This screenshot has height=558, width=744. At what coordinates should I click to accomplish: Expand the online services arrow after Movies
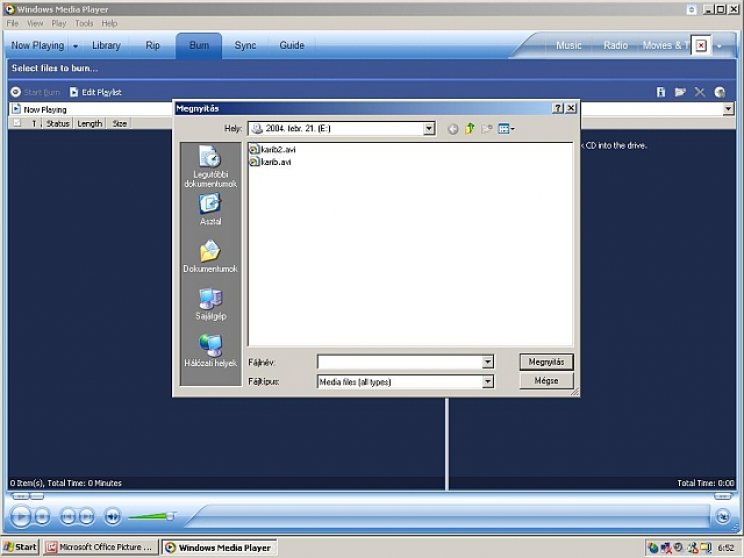click(x=720, y=46)
